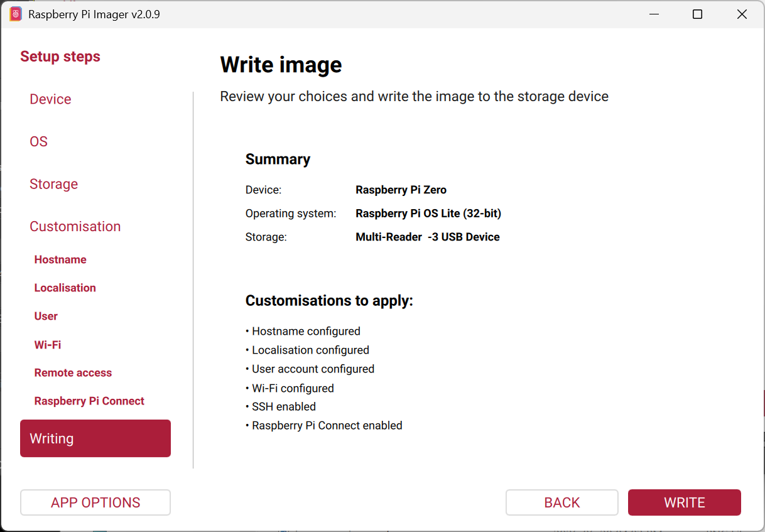Maximize the Imager window
The width and height of the screenshot is (765, 532).
pyautogui.click(x=697, y=14)
